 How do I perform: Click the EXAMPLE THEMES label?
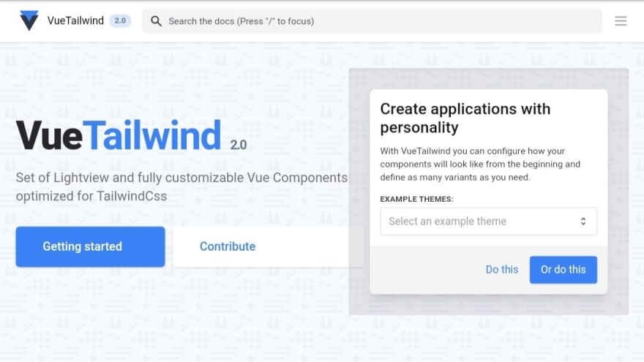pyautogui.click(x=416, y=199)
